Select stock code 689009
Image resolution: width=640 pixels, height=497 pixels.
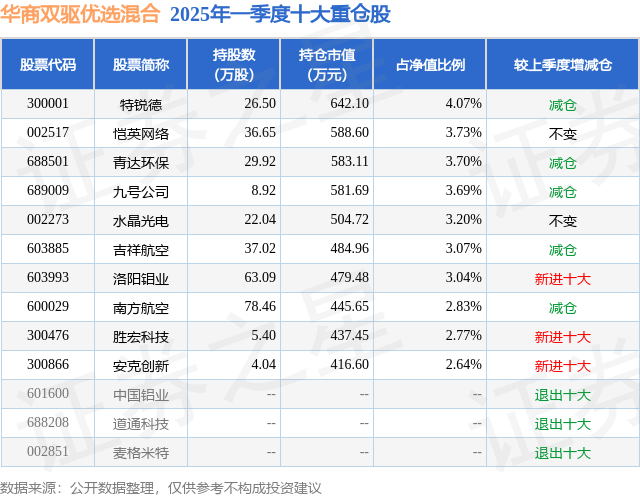click(x=48, y=191)
